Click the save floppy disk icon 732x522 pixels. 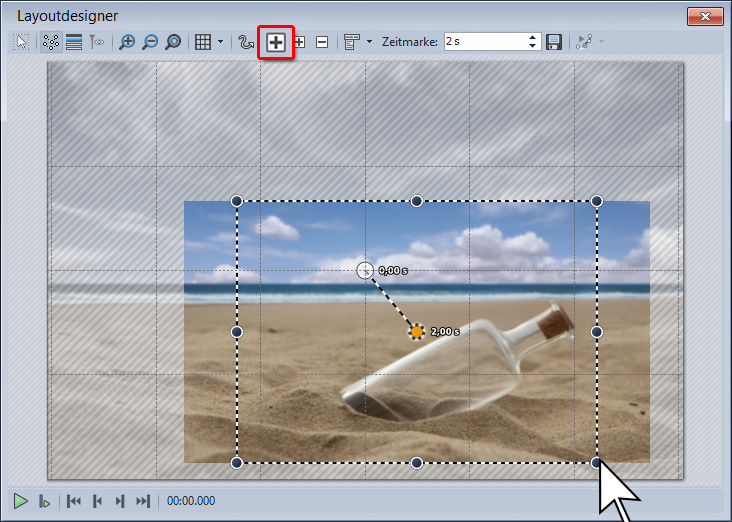(x=554, y=42)
